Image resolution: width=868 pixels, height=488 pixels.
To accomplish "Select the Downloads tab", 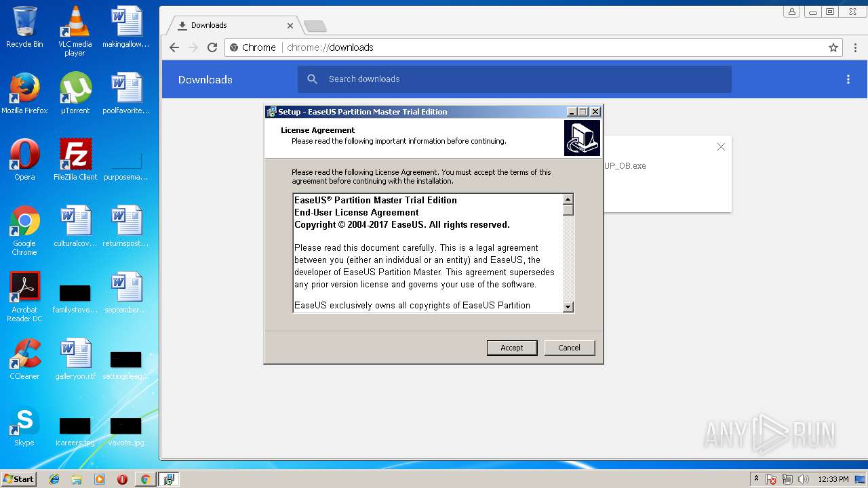I will (x=234, y=25).
